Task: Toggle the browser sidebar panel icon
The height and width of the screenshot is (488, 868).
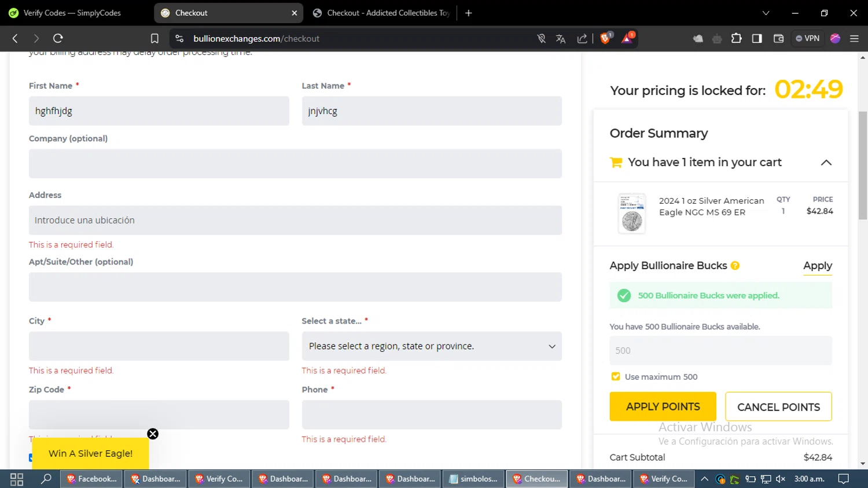Action: pos(757,38)
